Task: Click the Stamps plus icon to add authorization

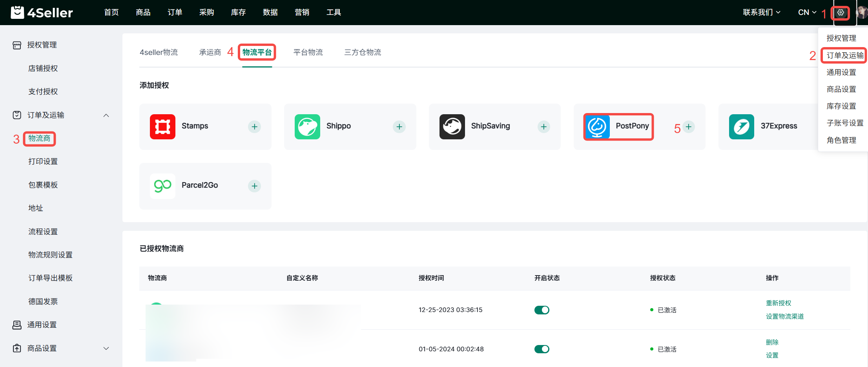Action: point(254,127)
